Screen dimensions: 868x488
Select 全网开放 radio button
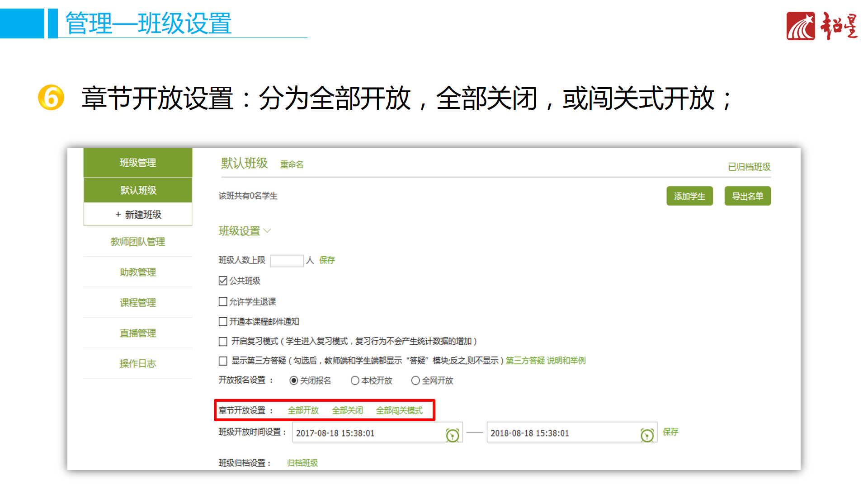415,380
